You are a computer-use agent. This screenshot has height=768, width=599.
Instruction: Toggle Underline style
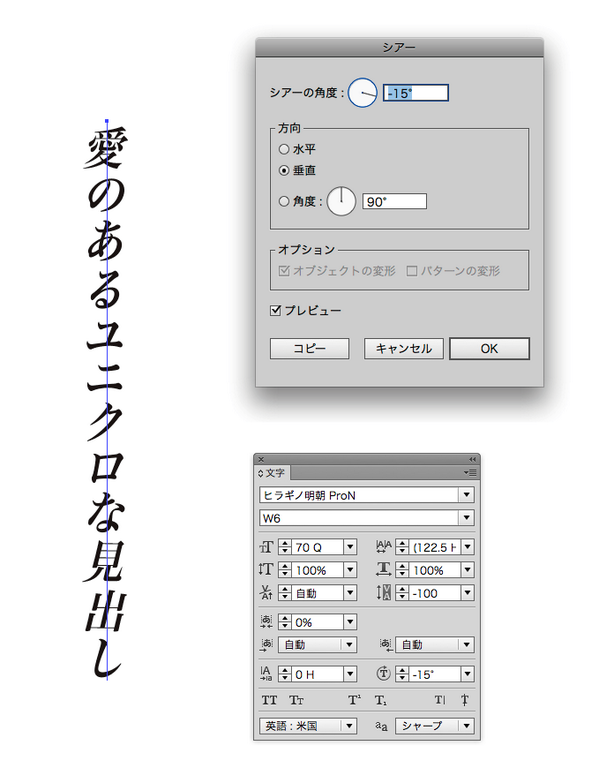[440, 700]
